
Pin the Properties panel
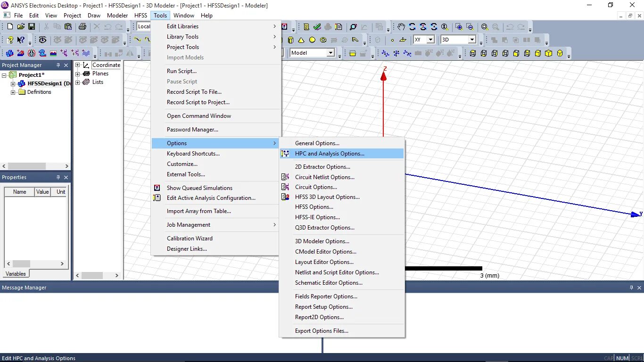[58, 177]
